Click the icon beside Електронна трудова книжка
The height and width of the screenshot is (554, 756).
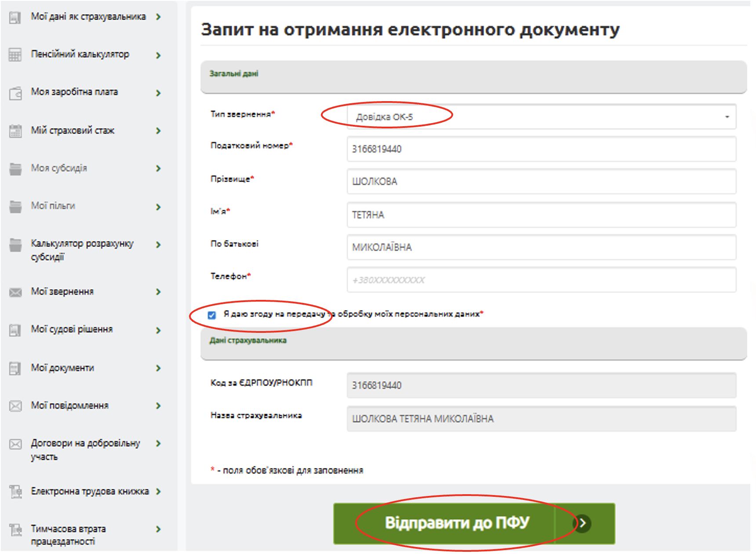[15, 492]
